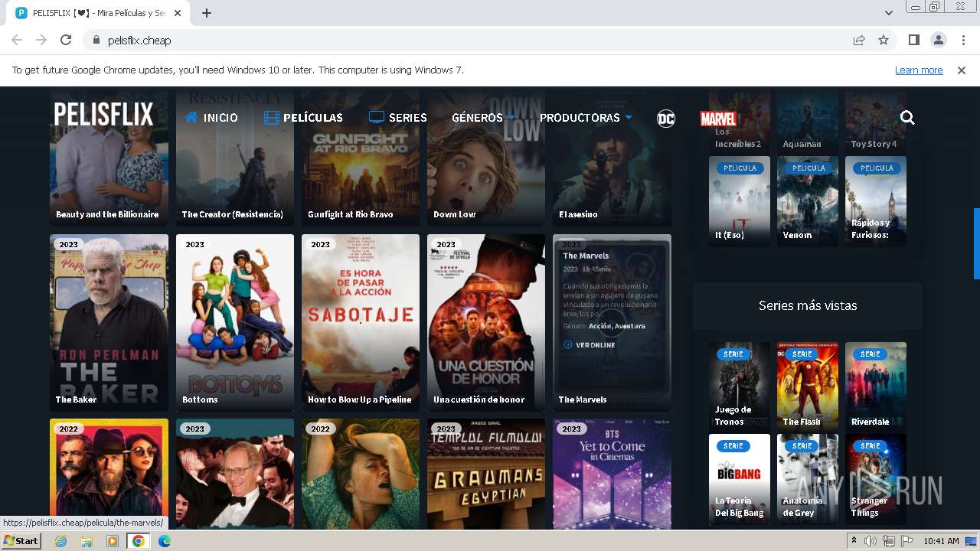Open BTS Yet to Come poster
Screen dimensions: 980x551
pyautogui.click(x=612, y=474)
